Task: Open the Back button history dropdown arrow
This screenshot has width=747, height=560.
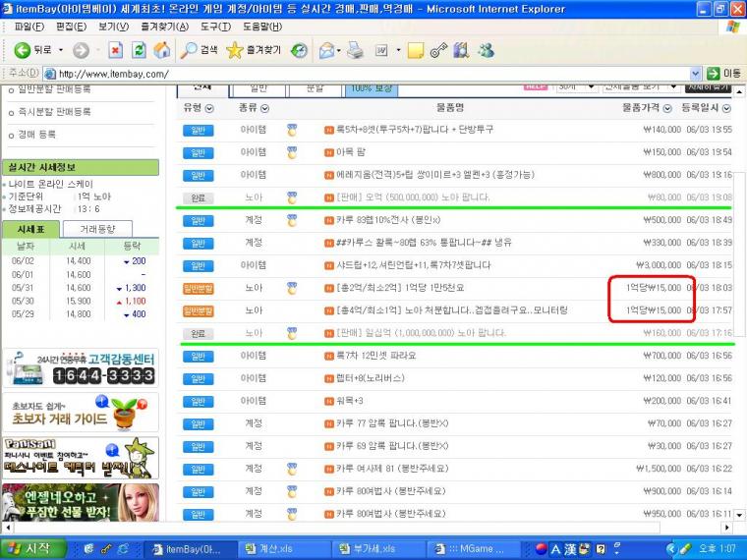Action: coord(61,50)
